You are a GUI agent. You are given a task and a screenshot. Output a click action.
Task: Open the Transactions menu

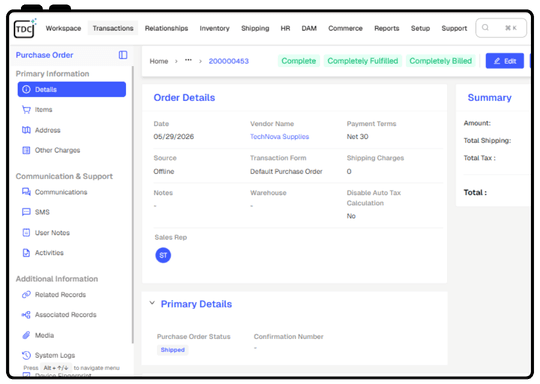click(113, 28)
